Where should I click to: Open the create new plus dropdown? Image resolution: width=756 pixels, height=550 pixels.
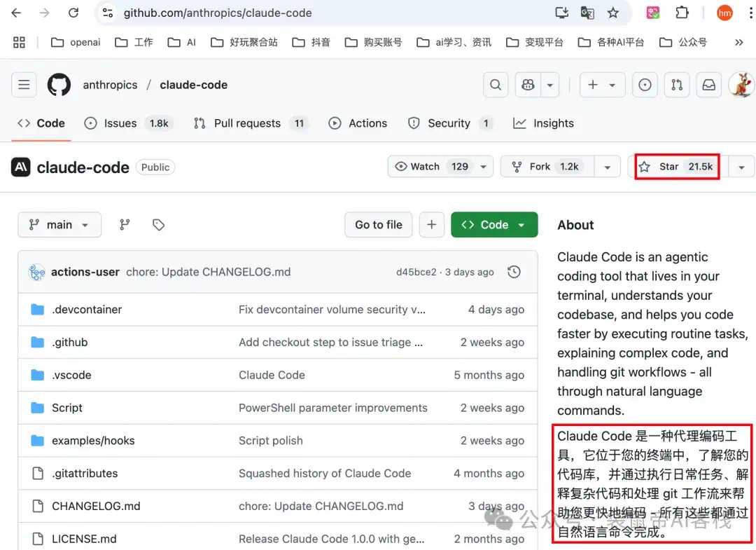[602, 85]
